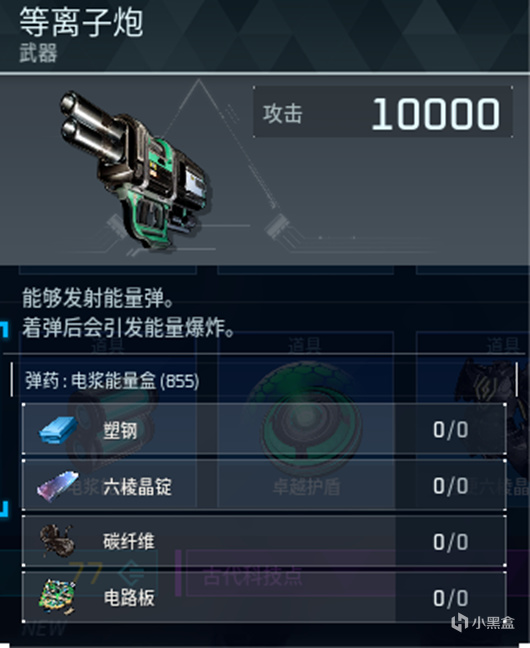The height and width of the screenshot is (648, 530).
Task: Click the 等离子炮 weapon title
Action: tap(81, 22)
